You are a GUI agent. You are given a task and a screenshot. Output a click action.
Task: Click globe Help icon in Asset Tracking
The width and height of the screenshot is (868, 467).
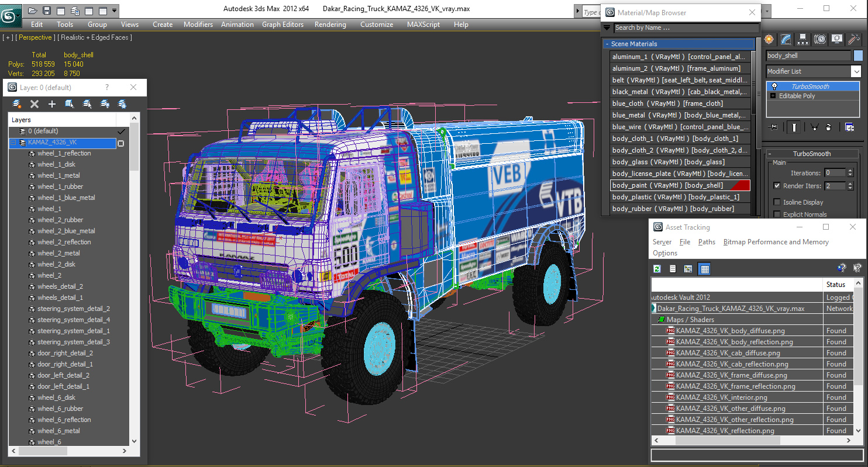point(842,268)
